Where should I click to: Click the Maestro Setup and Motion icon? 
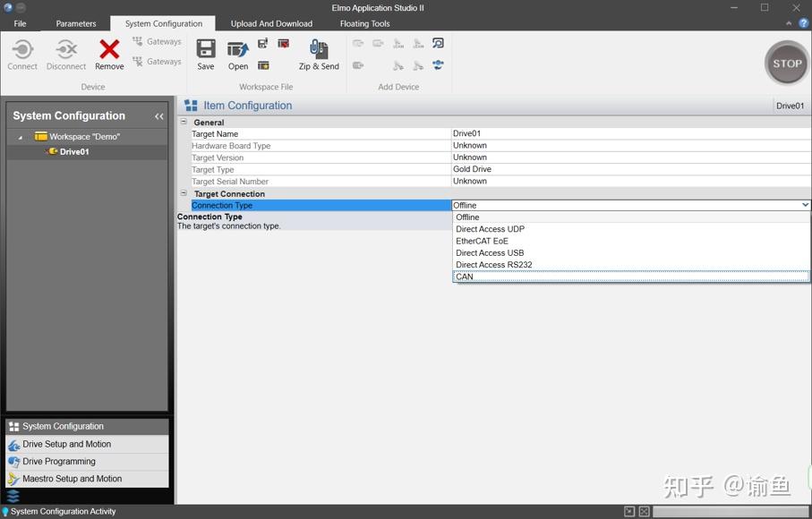14,479
